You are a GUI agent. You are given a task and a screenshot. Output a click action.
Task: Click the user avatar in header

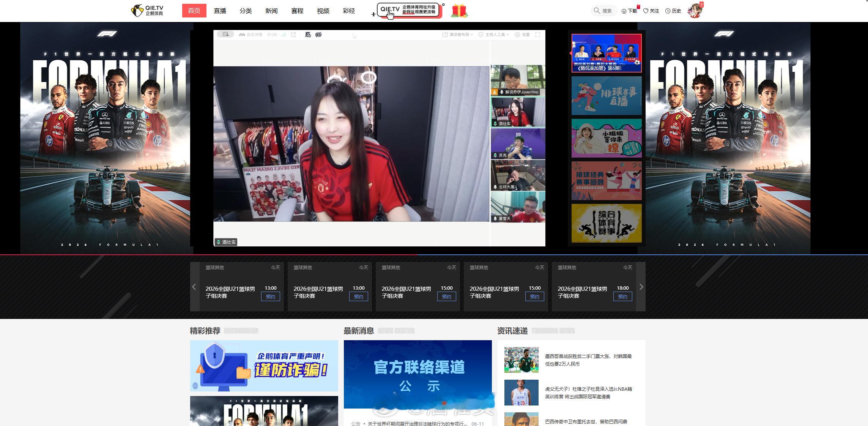695,11
